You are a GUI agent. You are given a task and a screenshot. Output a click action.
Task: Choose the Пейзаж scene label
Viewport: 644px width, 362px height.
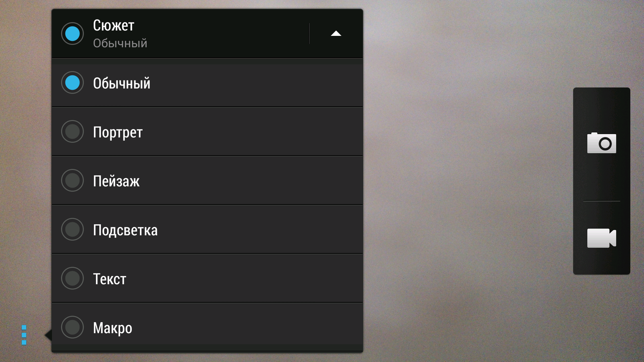[116, 181]
